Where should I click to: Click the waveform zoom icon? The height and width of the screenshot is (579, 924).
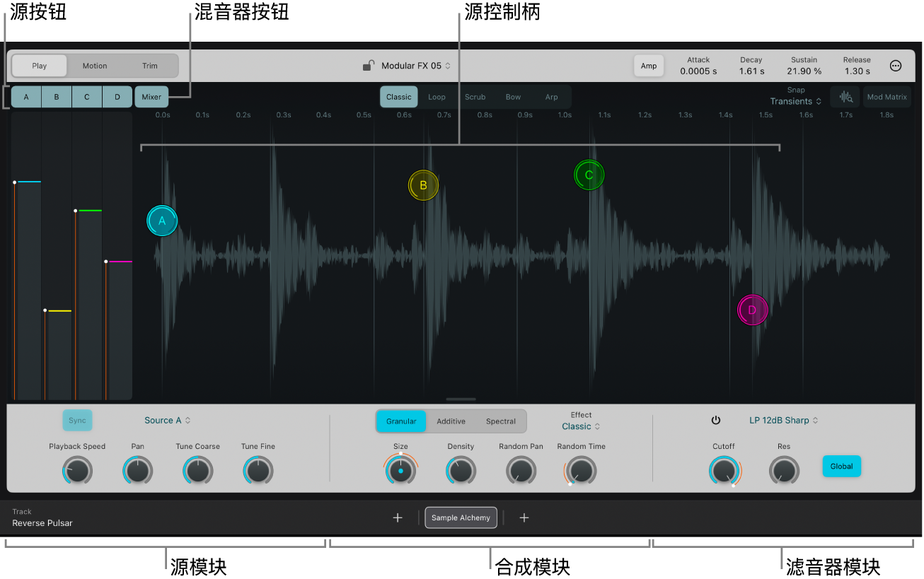coord(845,98)
